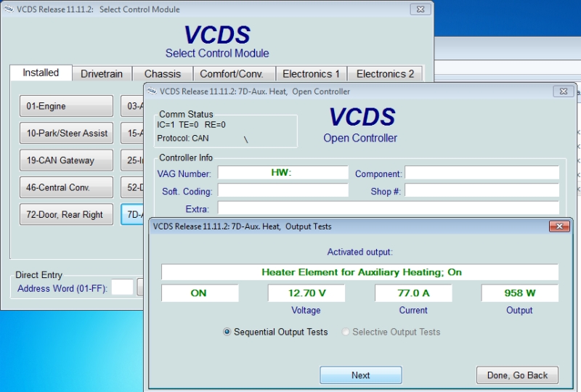The height and width of the screenshot is (392, 581).
Task: Click the 958 W output reading
Action: coord(520,293)
